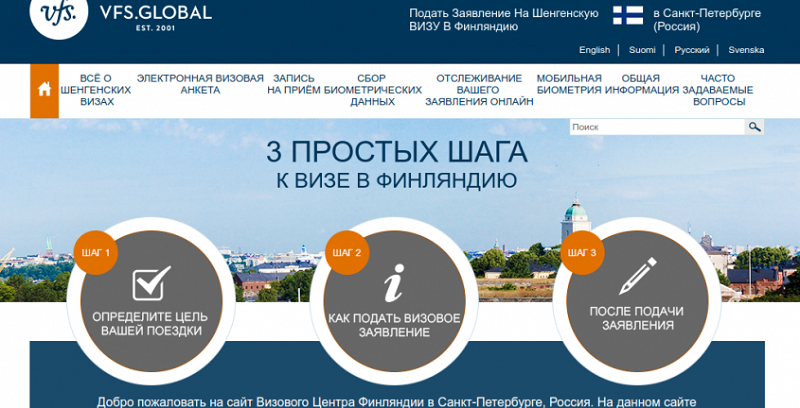Open СБОР БИОМЕТРИЧЕСКИХ ДАННЫХ menu item

point(372,90)
